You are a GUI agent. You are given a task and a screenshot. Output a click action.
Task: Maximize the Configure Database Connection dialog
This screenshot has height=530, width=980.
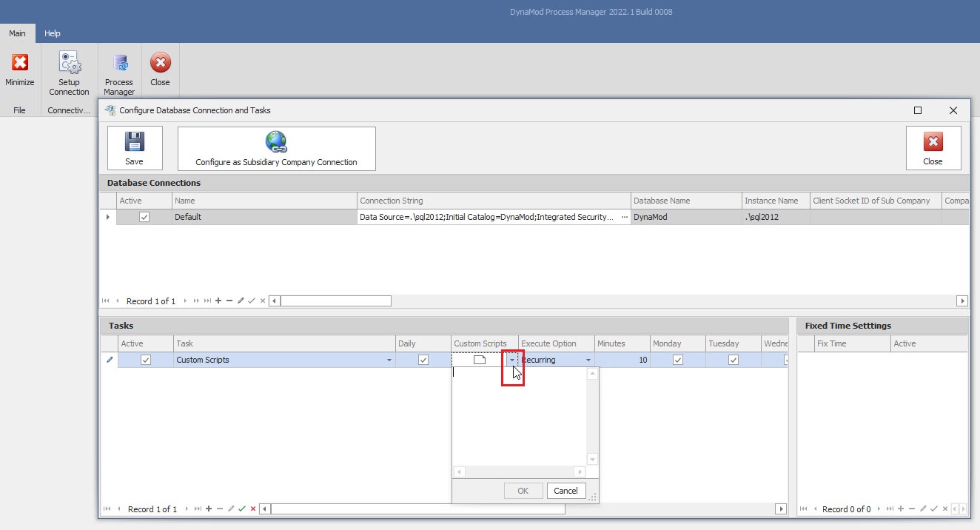coord(918,110)
